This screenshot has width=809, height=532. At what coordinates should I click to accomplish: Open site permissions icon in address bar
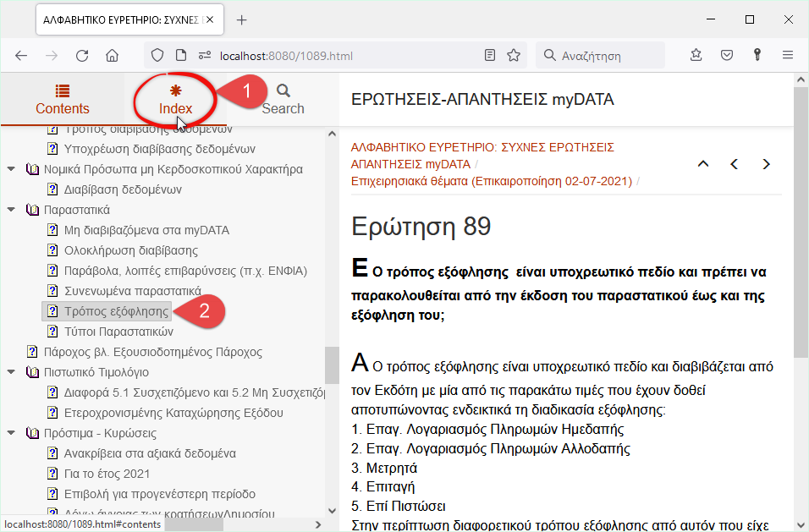point(205,55)
